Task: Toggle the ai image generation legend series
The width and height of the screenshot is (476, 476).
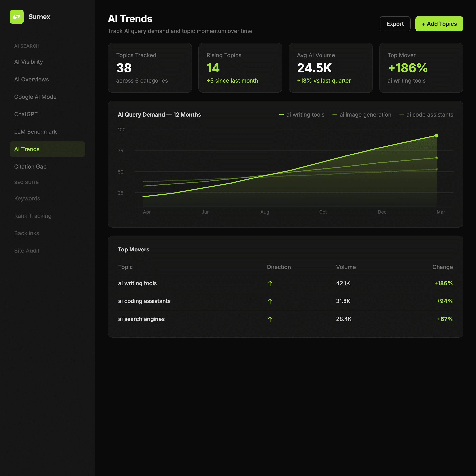Action: click(x=361, y=115)
